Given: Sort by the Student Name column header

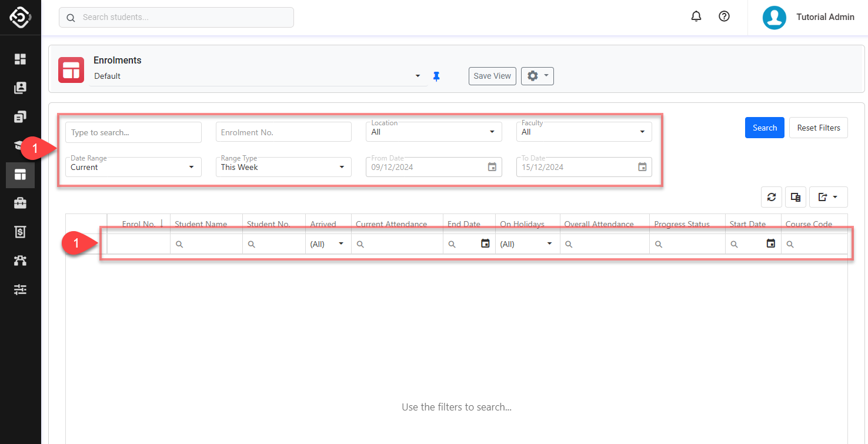Looking at the screenshot, I should click(201, 224).
